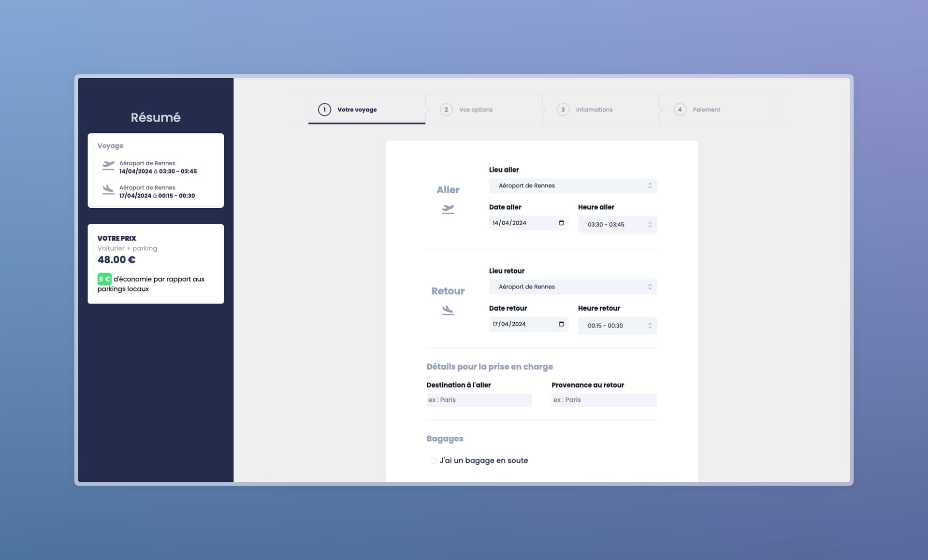Click the green 8 € savings badge
928x560 pixels.
pyautogui.click(x=104, y=279)
